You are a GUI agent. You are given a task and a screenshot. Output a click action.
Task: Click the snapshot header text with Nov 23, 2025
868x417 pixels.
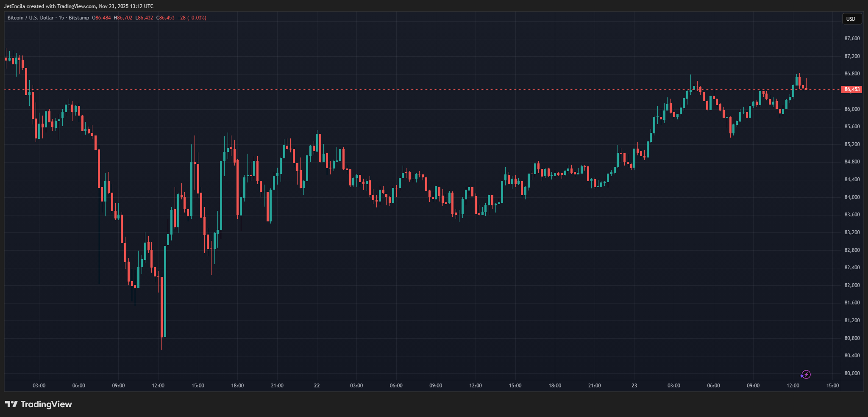pos(79,6)
